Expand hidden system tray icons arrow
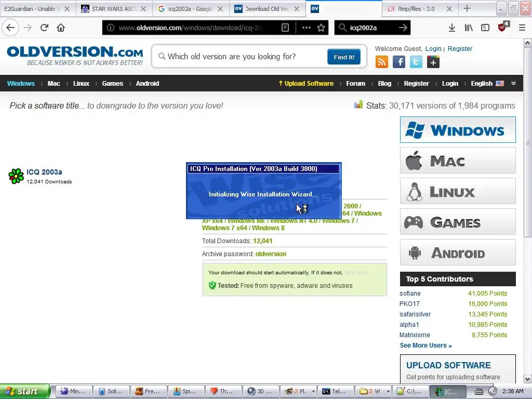This screenshot has width=532, height=399. (x=494, y=392)
